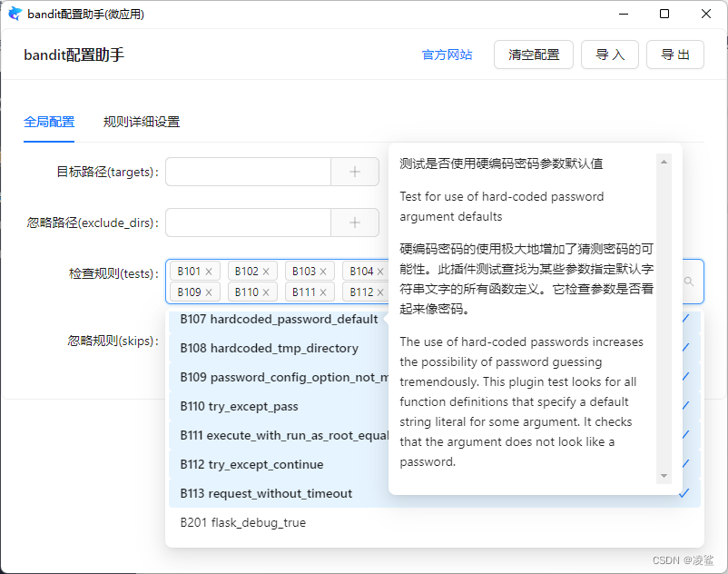
Task: Remove the B109 rule tag
Action: (x=207, y=292)
